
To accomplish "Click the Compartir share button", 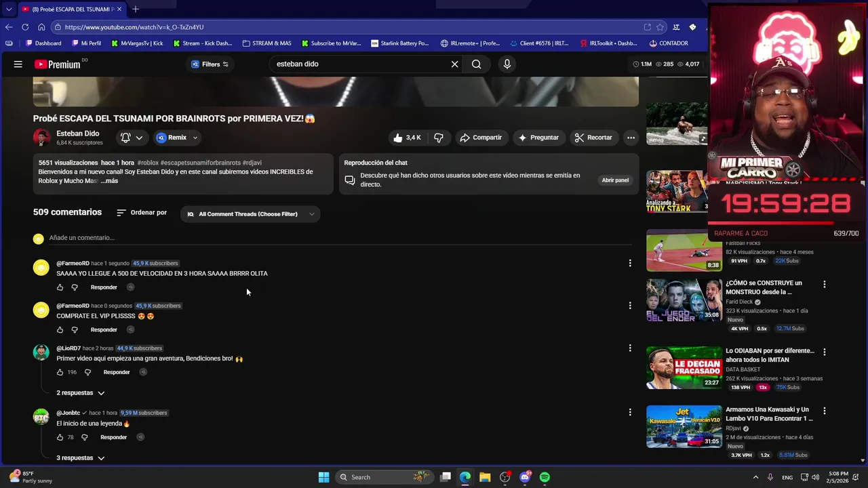I will [481, 138].
